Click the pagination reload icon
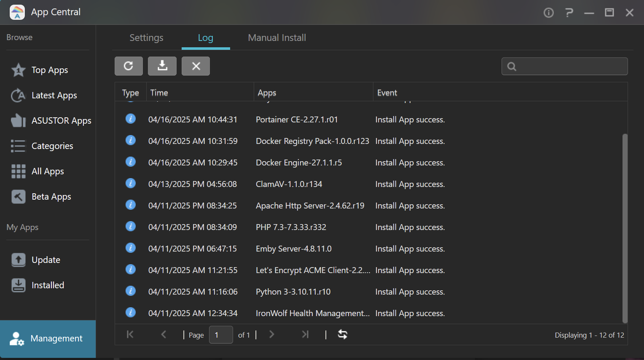Image resolution: width=644 pixels, height=360 pixels. (343, 335)
